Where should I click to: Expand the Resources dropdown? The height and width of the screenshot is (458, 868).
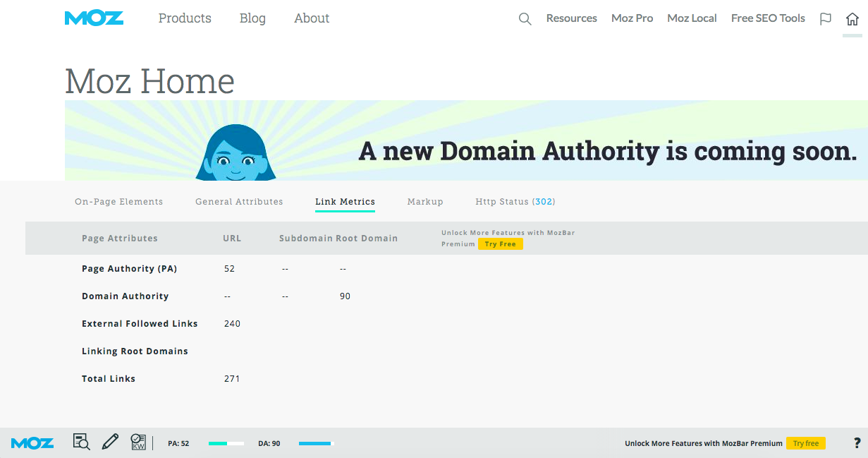tap(571, 18)
